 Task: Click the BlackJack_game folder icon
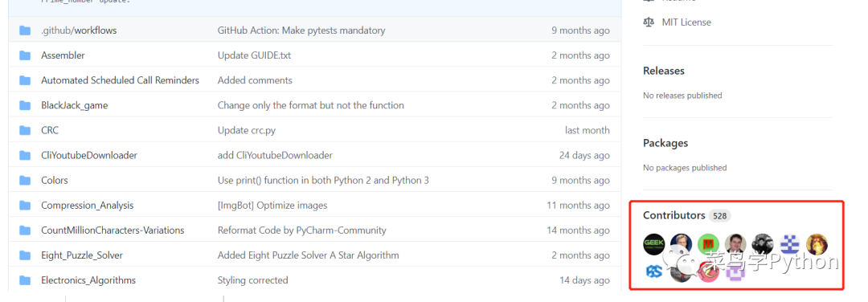point(25,105)
